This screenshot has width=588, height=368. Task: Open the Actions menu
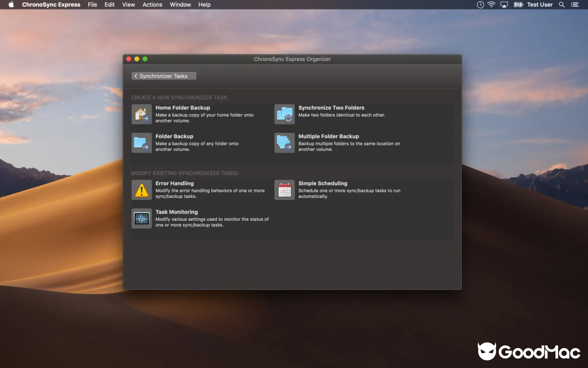click(x=152, y=5)
